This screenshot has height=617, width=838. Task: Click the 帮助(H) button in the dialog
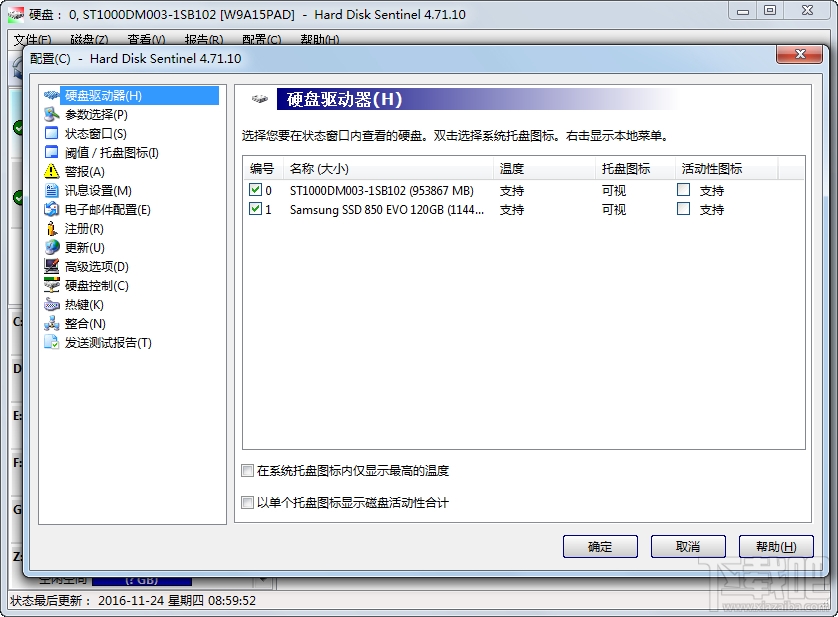(x=776, y=546)
